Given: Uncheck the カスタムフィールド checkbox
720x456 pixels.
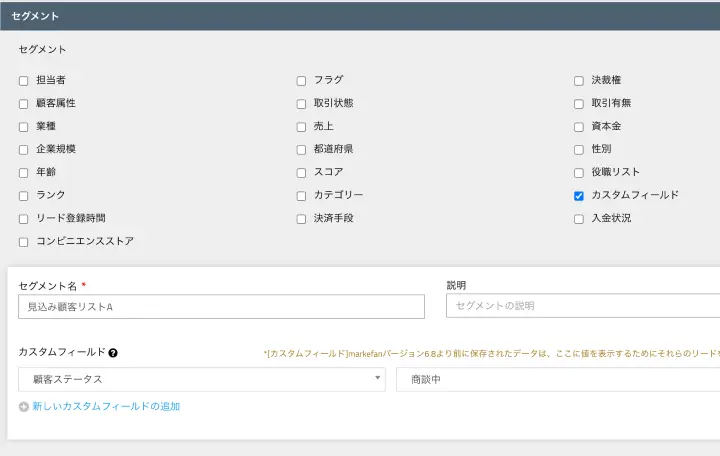Looking at the screenshot, I should tap(579, 196).
